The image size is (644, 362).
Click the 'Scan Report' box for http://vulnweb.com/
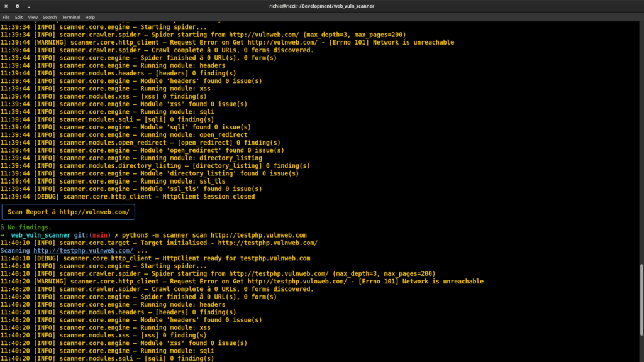click(x=69, y=212)
